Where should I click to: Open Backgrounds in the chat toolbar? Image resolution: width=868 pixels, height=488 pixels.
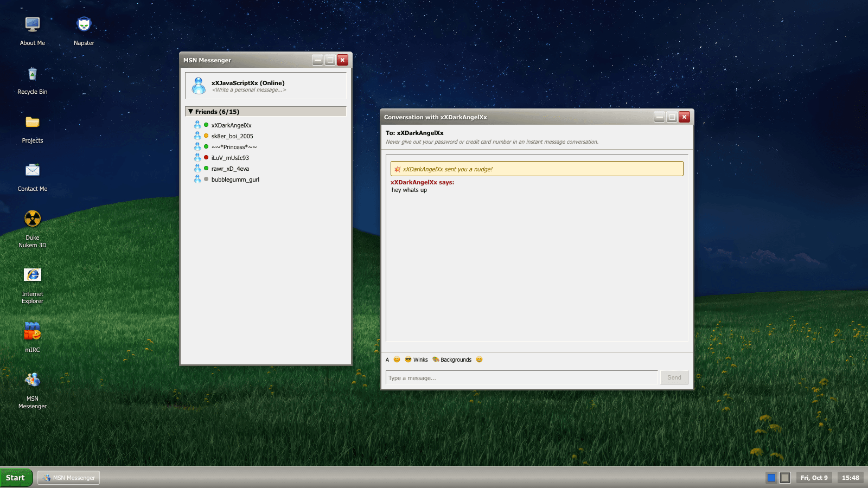452,360
